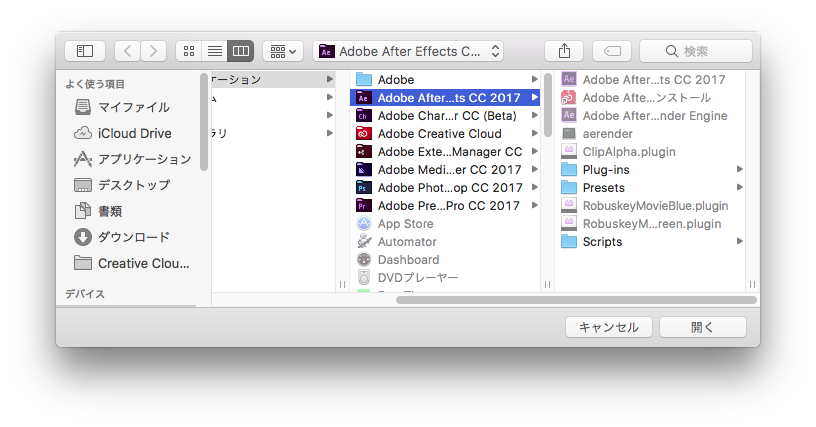Viewport: 816px width, 427px height.
Task: Select the Automator item
Action: click(445, 242)
